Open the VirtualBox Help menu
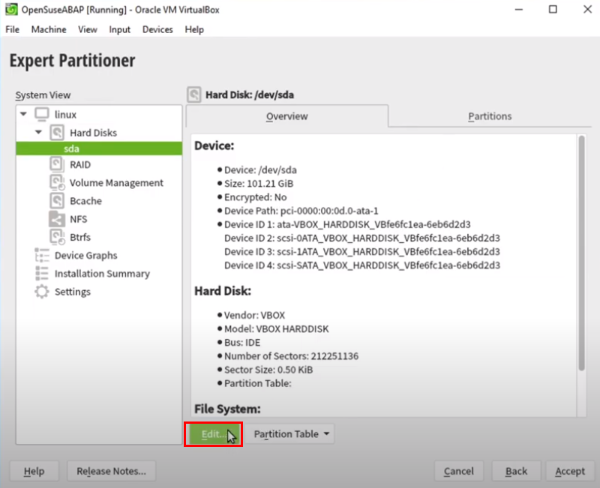Viewport: 600px width, 488px height. tap(194, 29)
